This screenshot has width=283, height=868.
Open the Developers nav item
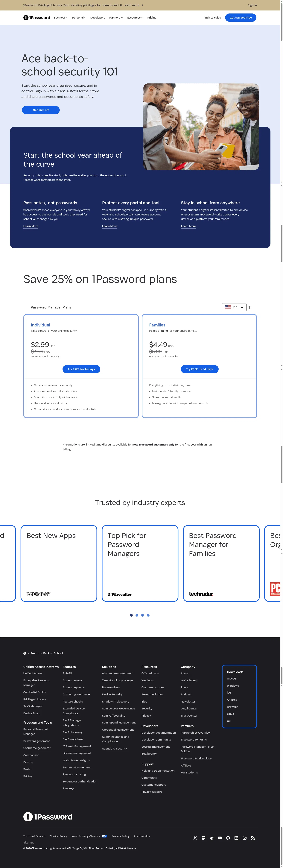point(98,18)
